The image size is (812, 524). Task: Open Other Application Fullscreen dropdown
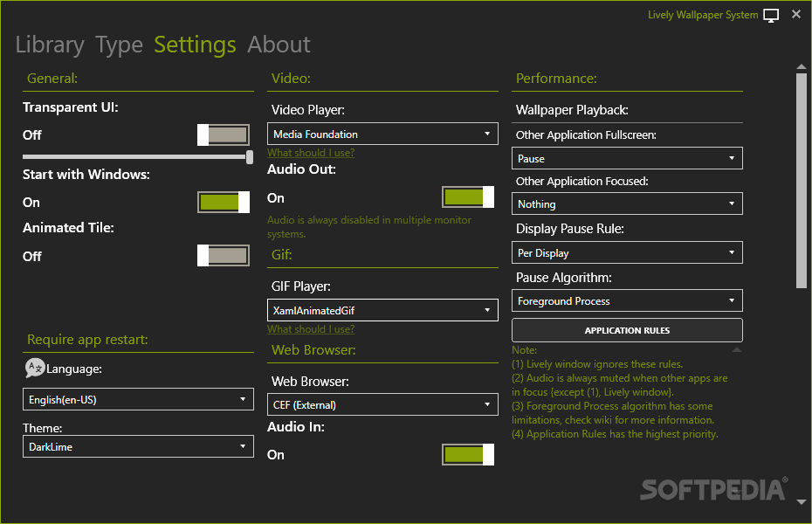[627, 158]
